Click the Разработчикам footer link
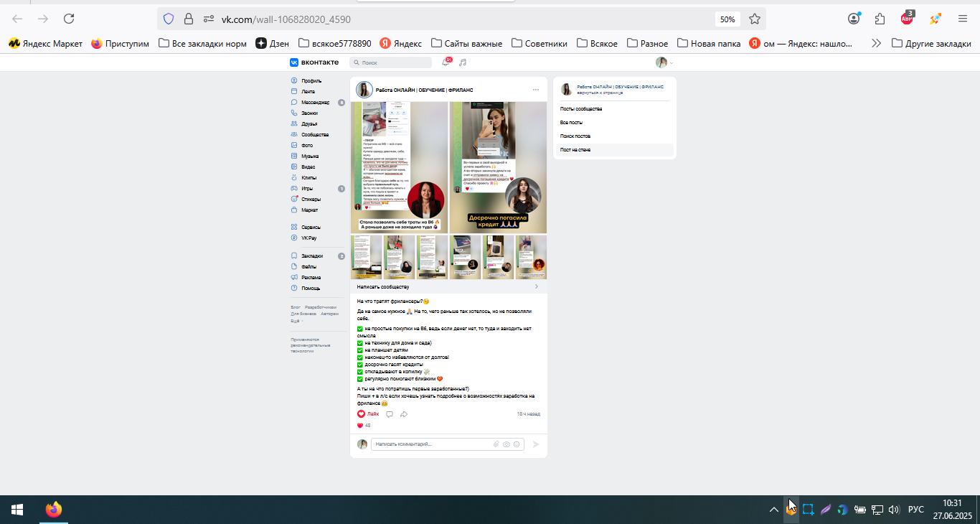This screenshot has width=980, height=524. click(321, 307)
